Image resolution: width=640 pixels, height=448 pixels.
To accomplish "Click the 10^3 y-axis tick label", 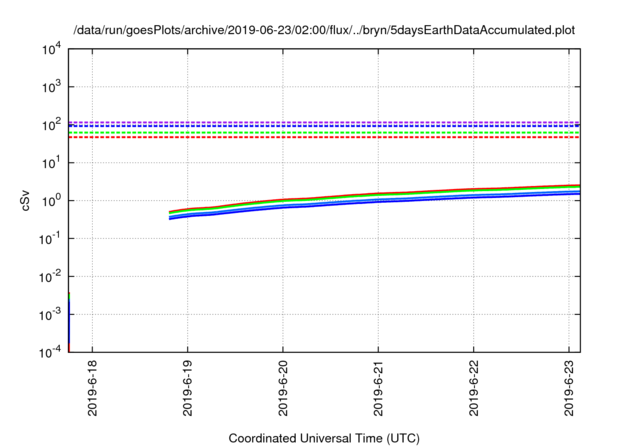I will (51, 87).
